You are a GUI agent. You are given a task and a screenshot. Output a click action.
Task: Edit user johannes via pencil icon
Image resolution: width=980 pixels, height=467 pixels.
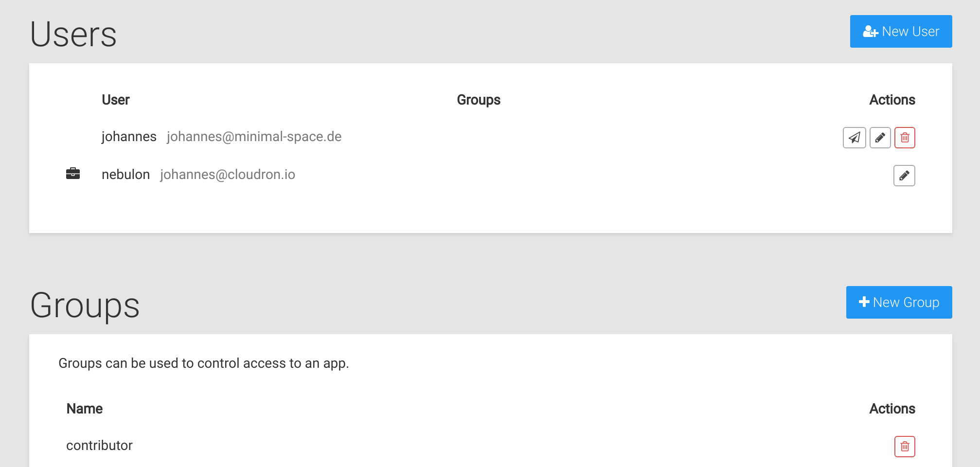point(880,138)
